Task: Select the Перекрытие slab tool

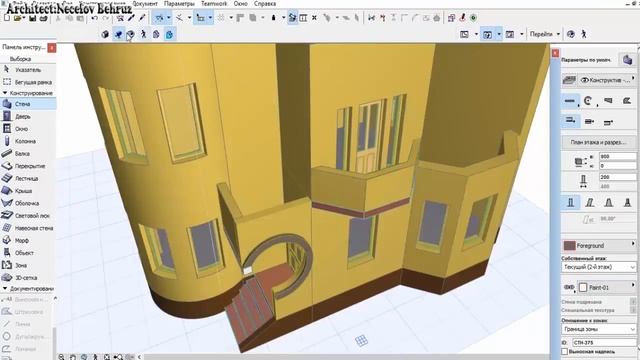Action: [x=28, y=166]
